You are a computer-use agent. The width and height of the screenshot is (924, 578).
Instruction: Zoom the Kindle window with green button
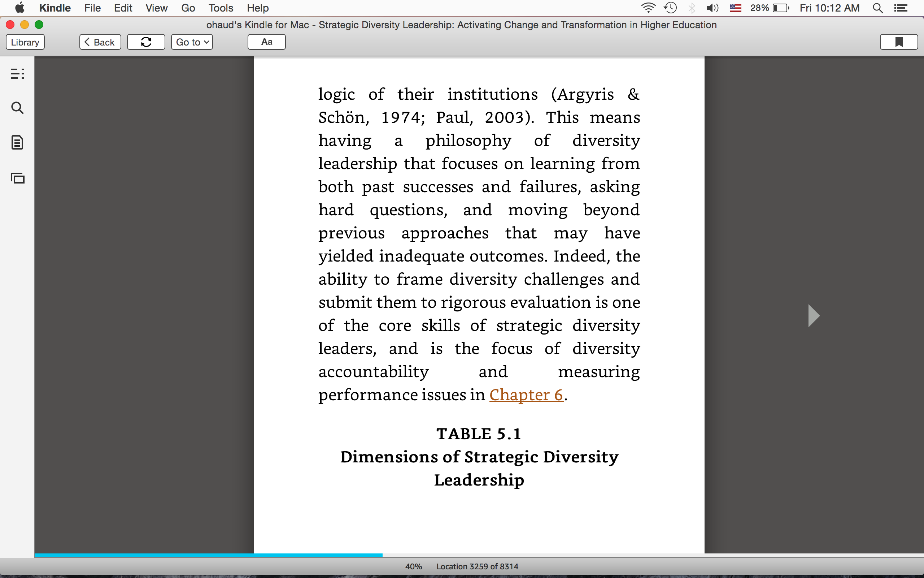[39, 25]
